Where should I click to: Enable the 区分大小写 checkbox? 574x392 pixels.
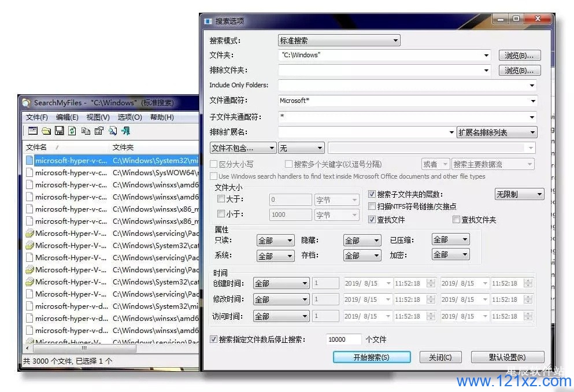point(213,164)
